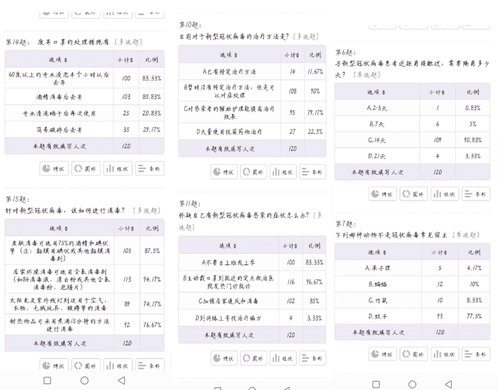Select the 90.83% cell in question 6

(x=473, y=140)
